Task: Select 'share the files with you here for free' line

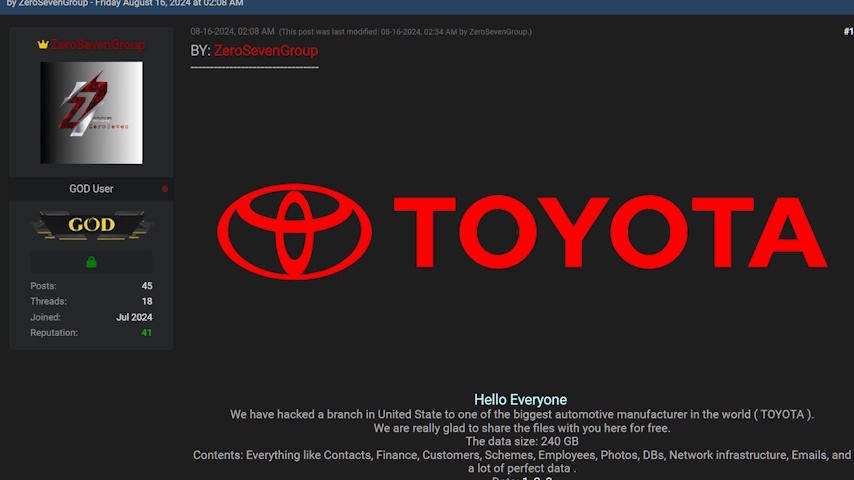Action: tap(522, 428)
